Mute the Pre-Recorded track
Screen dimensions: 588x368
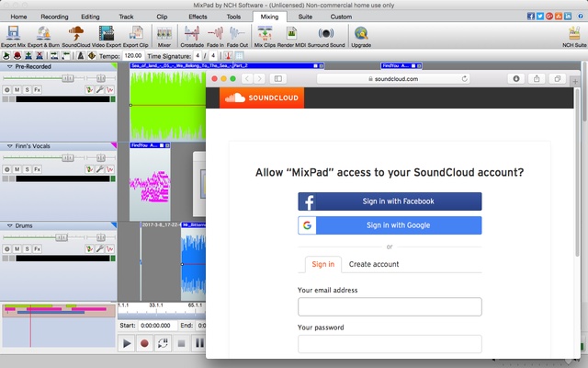pos(17,90)
